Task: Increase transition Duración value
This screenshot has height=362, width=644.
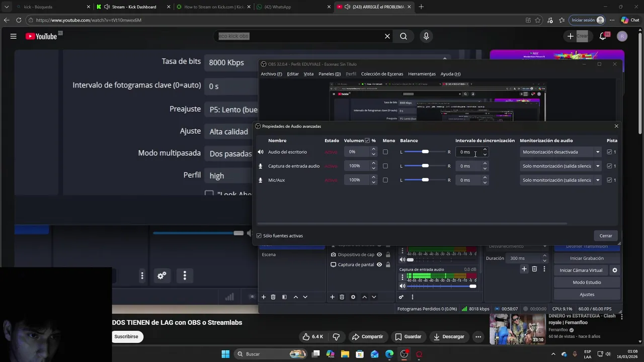Action: coord(544,256)
